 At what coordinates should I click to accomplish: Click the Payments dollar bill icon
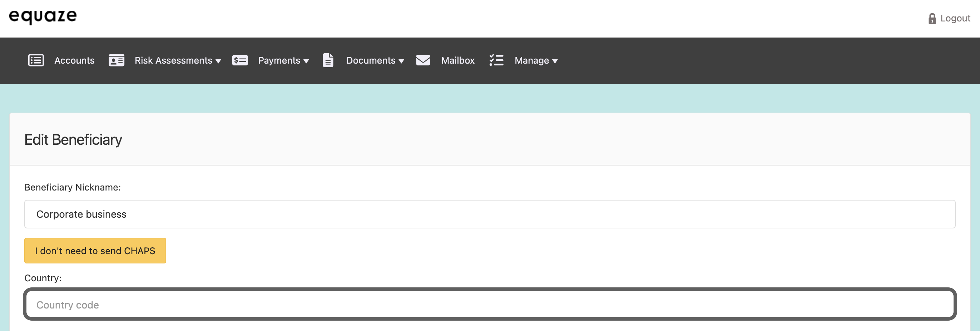point(240,60)
